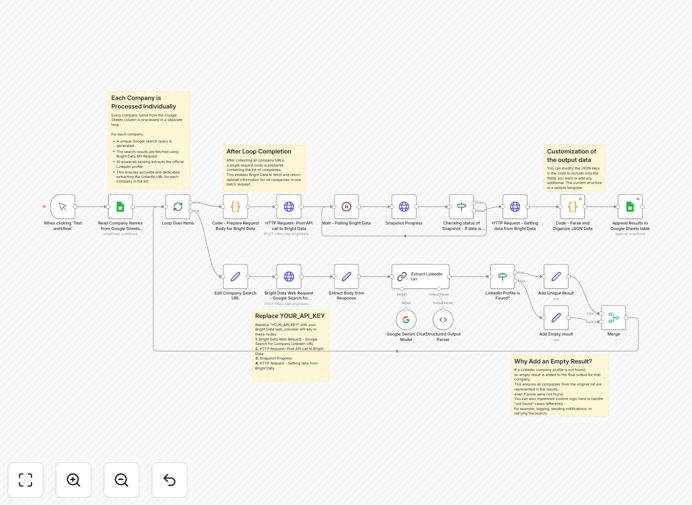
Task: Select the 'Replace YOUR_API_KEY' sticky note
Action: click(290, 345)
